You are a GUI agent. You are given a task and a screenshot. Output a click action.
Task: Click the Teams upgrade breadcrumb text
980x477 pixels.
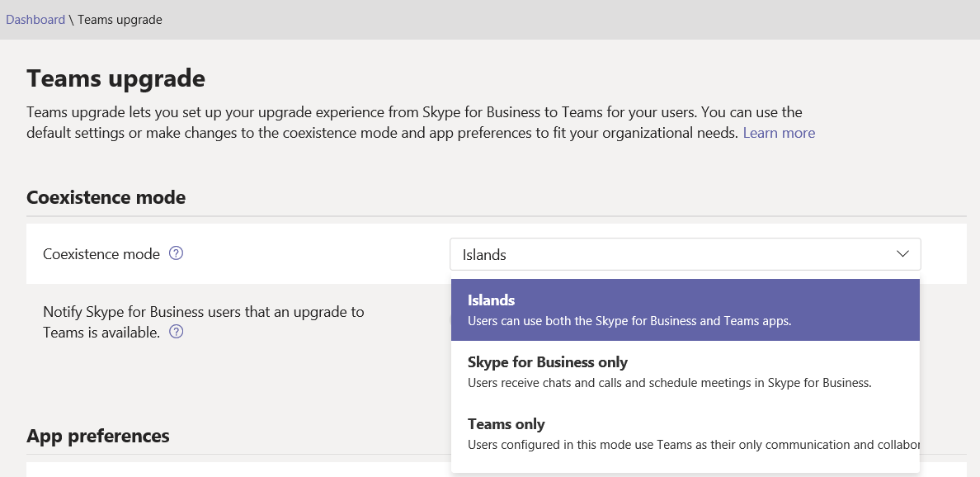coord(120,20)
